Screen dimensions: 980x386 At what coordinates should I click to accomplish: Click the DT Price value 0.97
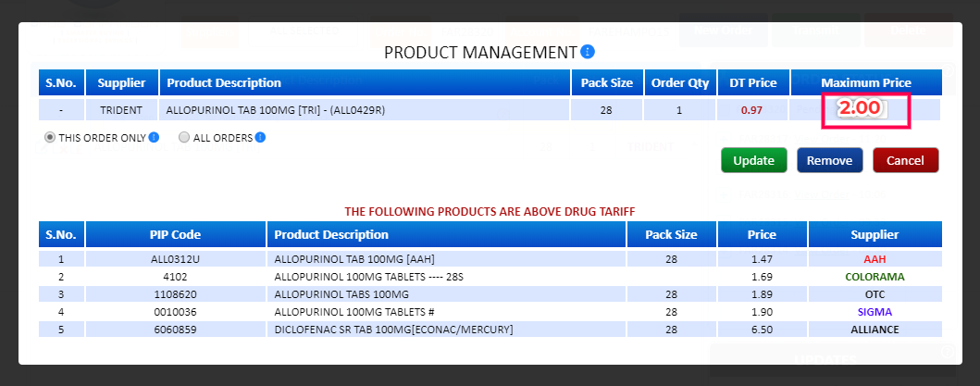click(751, 110)
